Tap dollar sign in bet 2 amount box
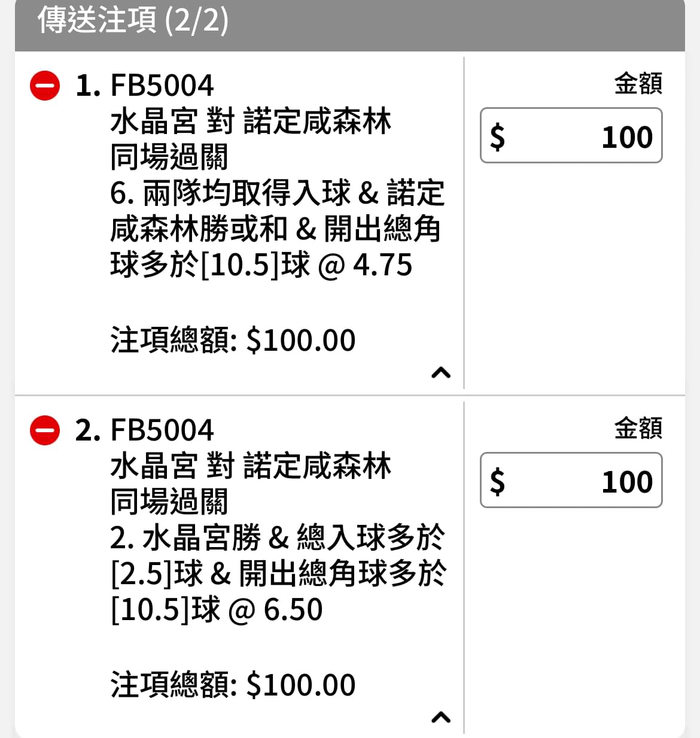Viewport: 700px width, 738px height. [x=497, y=481]
